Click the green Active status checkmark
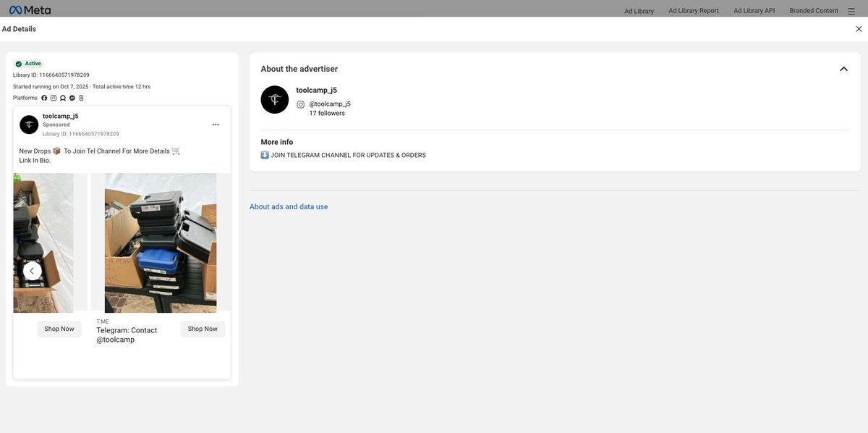Image resolution: width=868 pixels, height=433 pixels. (x=19, y=64)
